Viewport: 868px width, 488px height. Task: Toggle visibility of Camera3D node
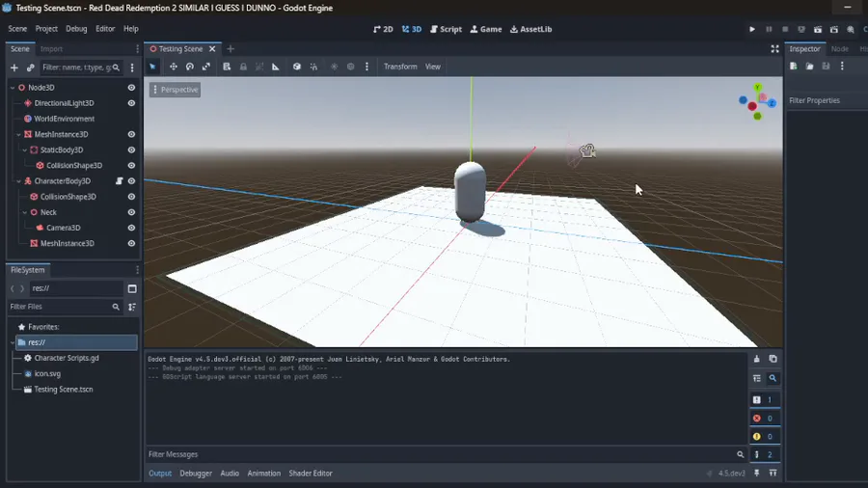point(131,228)
